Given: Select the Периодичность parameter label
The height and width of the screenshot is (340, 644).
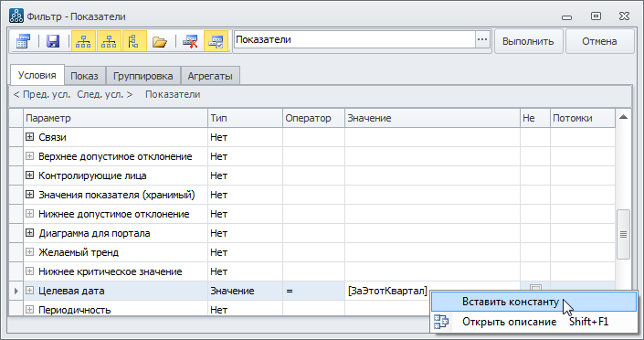Looking at the screenshot, I should tap(74, 310).
